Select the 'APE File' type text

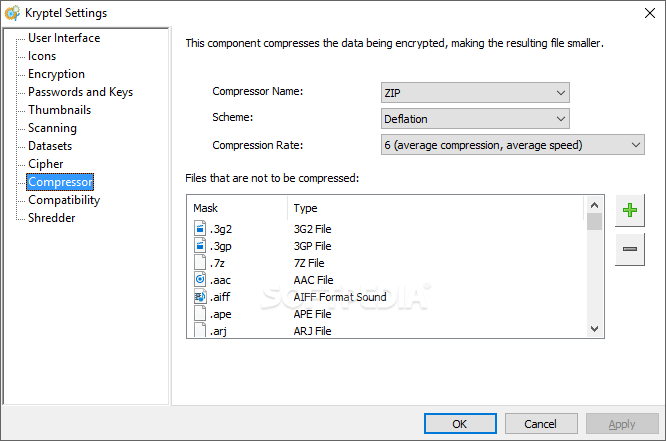(x=312, y=314)
